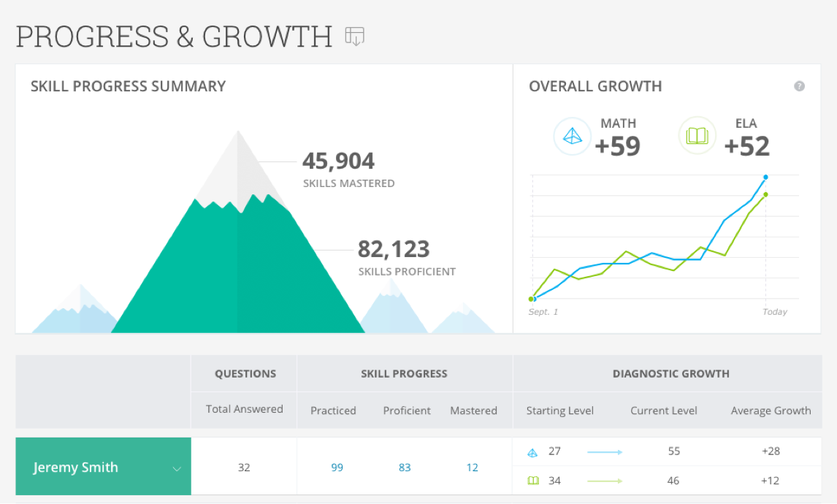Switch to the Skill Progress column group

coord(404,373)
